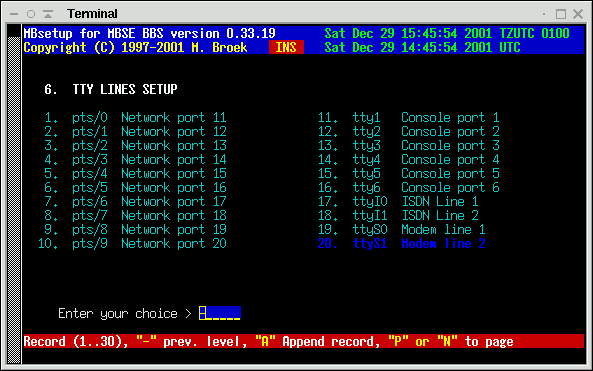Click the Copyright 1997-2001 M. Broek line
This screenshot has width=593, height=371.
coord(135,47)
